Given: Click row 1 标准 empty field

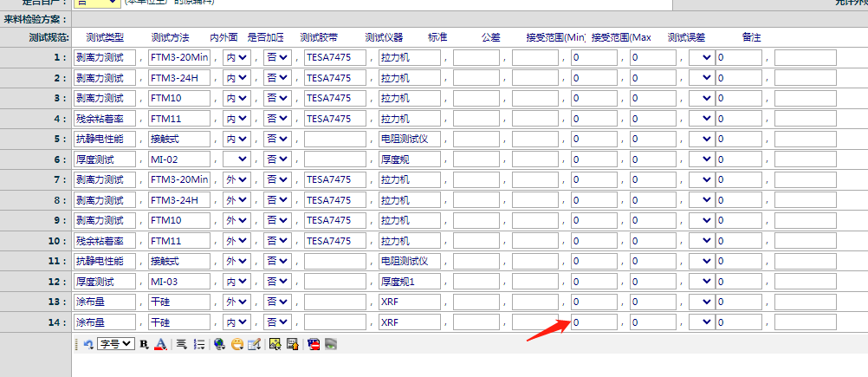Looking at the screenshot, I should (x=476, y=57).
